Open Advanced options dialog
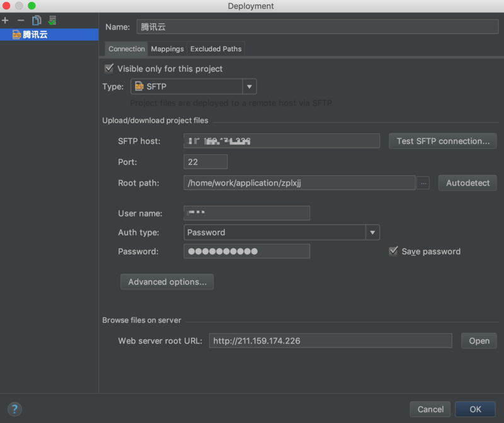This screenshot has width=504, height=423. (167, 281)
